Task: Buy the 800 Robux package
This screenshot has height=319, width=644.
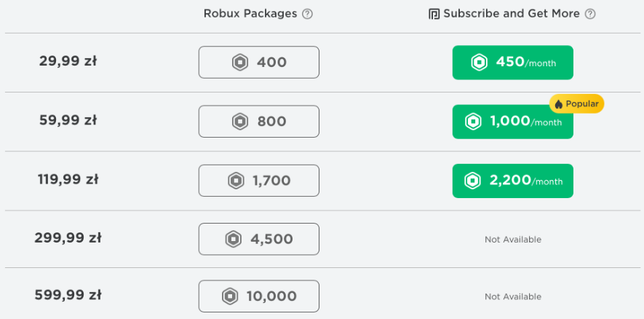Action: [x=259, y=122]
